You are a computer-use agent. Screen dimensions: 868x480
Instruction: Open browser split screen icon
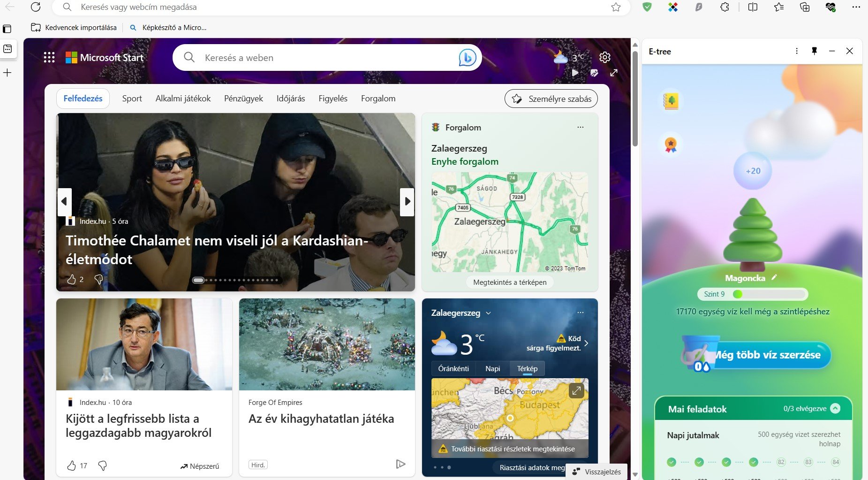(753, 7)
